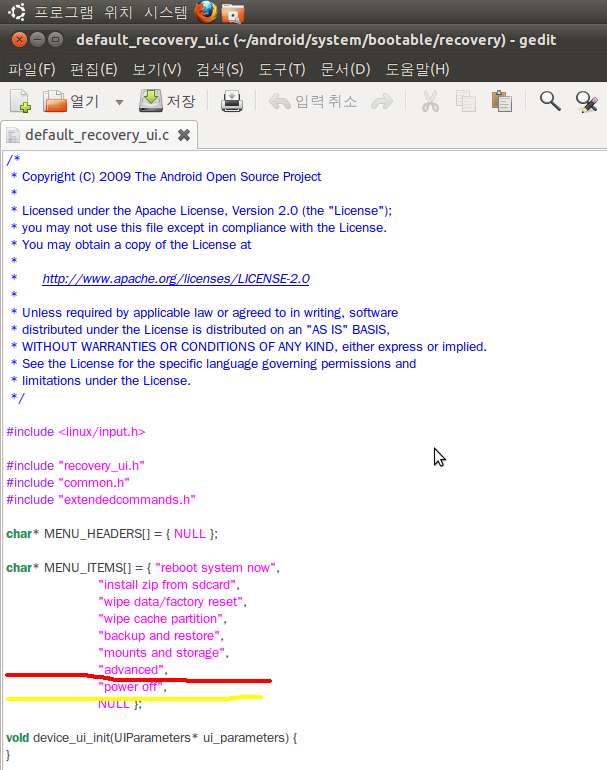Click the "backup and restore" string
This screenshot has height=770, width=607.
pos(159,636)
